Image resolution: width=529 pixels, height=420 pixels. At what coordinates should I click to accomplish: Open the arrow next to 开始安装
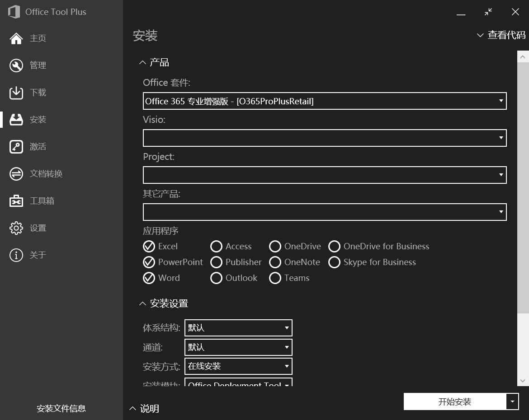click(512, 401)
